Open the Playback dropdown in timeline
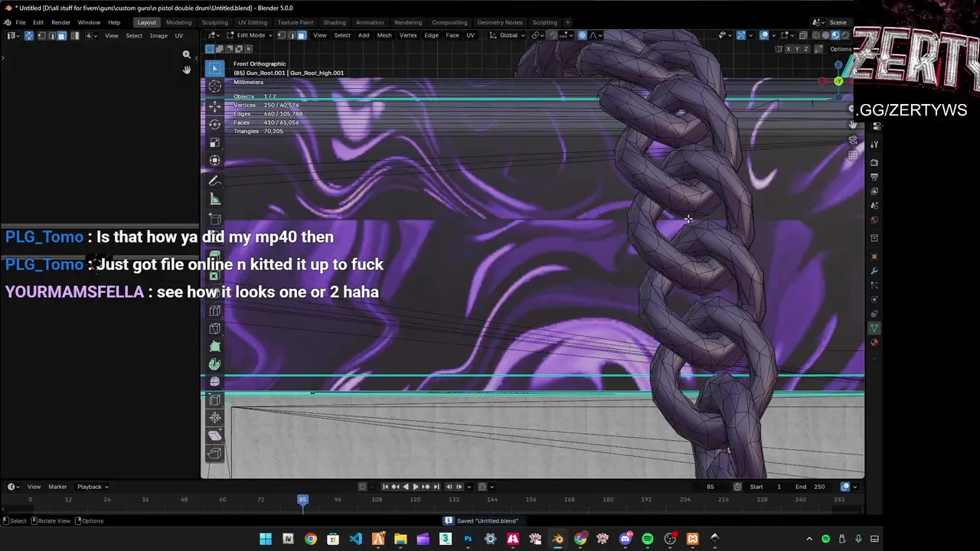 coord(93,487)
